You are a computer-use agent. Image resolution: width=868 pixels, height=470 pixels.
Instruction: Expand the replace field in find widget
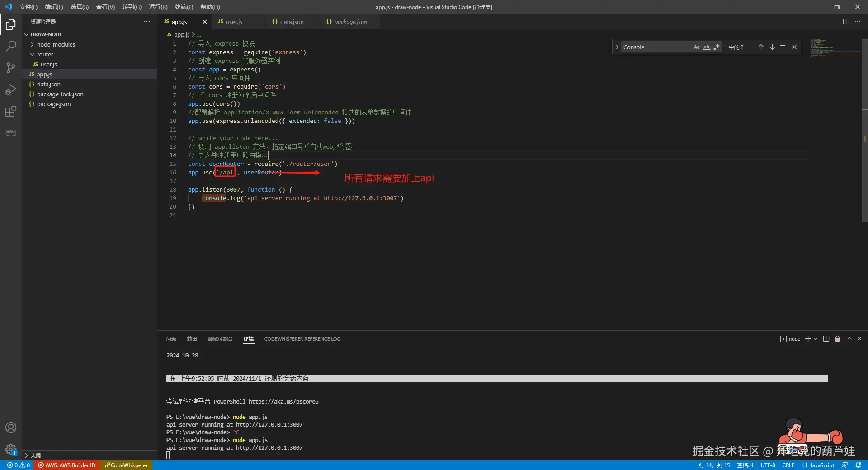pos(617,47)
